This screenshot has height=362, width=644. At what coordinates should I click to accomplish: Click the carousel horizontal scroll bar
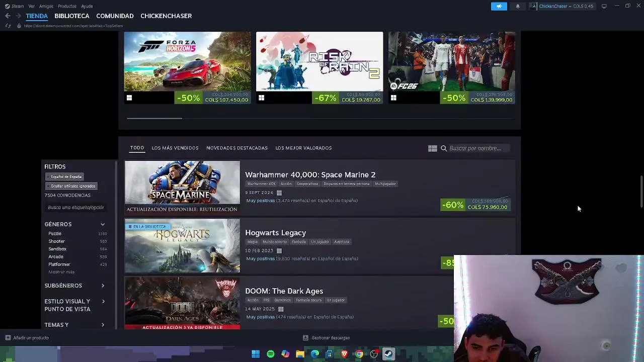pos(154,119)
